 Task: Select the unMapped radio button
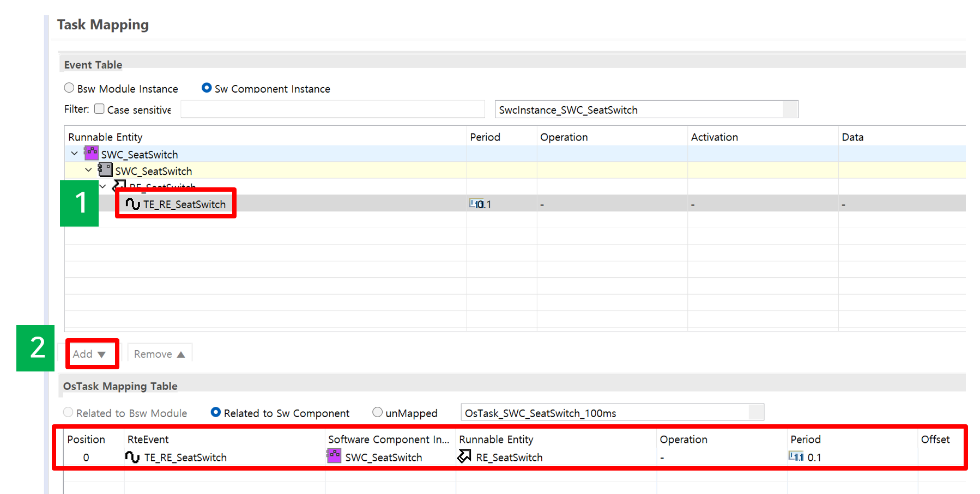tap(377, 412)
